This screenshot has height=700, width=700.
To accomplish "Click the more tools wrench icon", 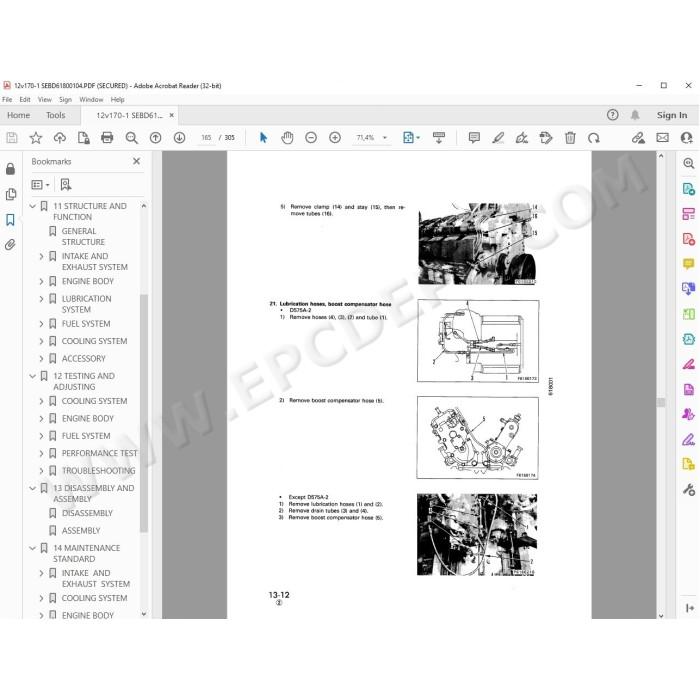I will point(689,490).
